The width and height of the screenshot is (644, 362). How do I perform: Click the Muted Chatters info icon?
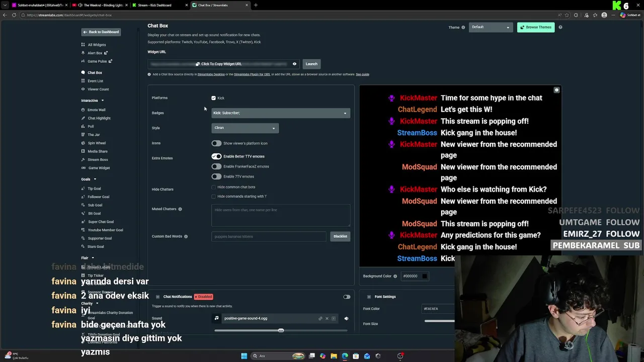180,209
